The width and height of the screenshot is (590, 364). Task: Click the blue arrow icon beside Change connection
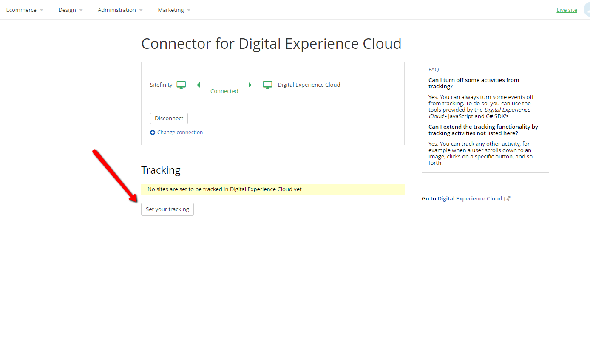pos(153,133)
